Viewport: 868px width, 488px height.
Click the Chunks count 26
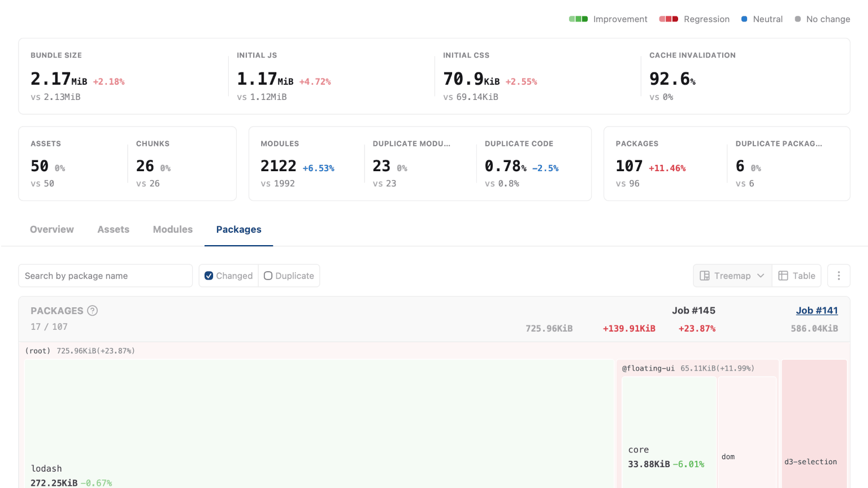145,166
